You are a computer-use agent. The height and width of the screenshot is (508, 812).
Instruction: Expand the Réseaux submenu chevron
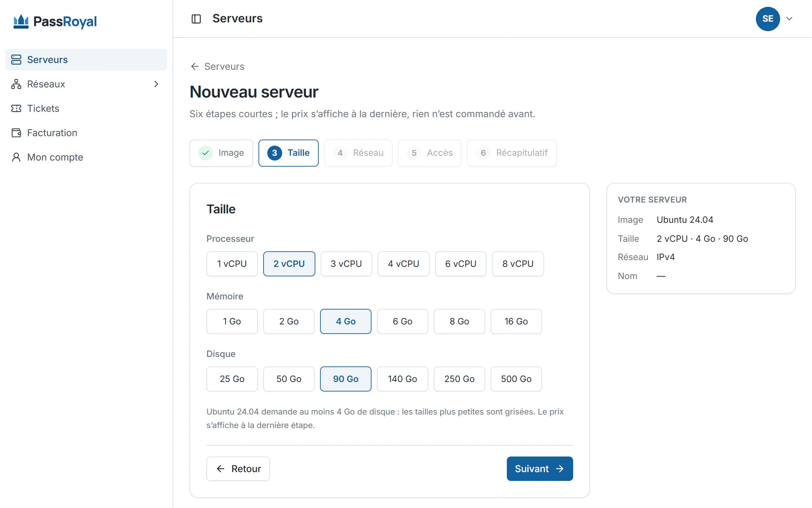click(156, 84)
